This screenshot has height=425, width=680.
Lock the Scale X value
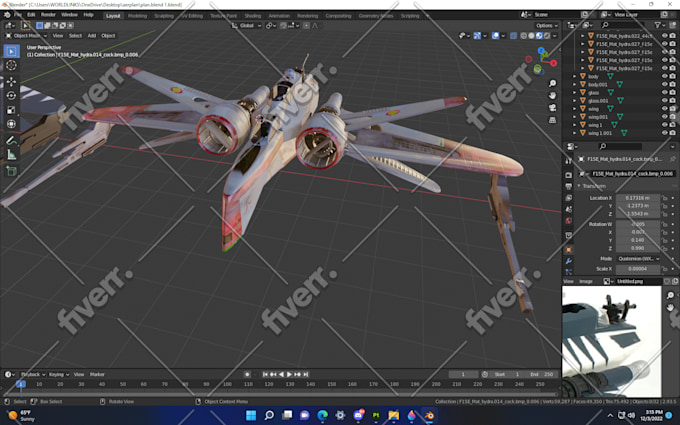[x=664, y=269]
